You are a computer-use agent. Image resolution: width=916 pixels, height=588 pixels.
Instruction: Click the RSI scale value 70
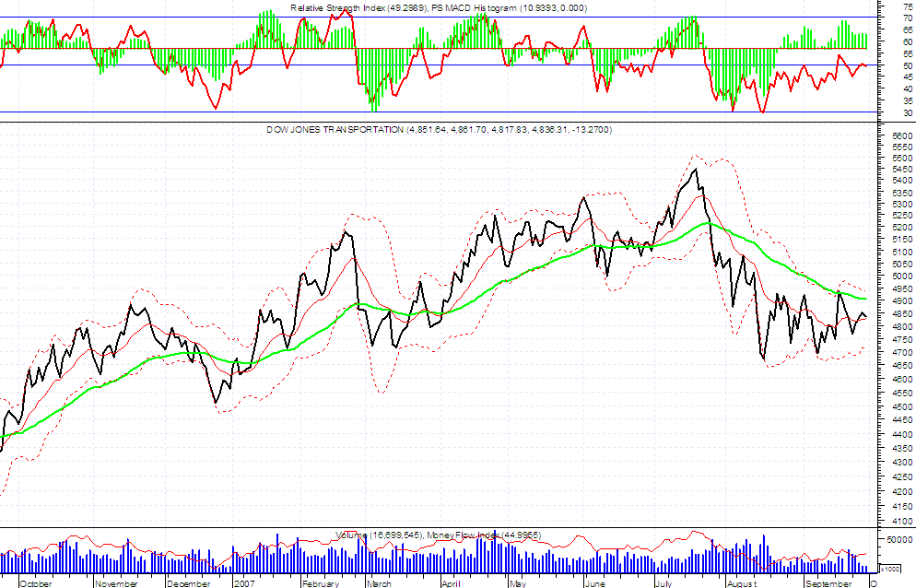point(908,18)
